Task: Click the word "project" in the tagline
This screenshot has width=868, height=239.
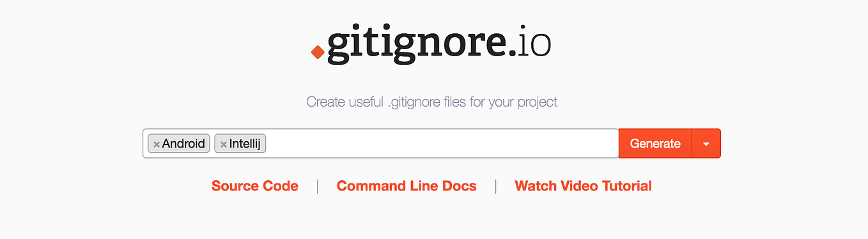Action: pyautogui.click(x=536, y=102)
